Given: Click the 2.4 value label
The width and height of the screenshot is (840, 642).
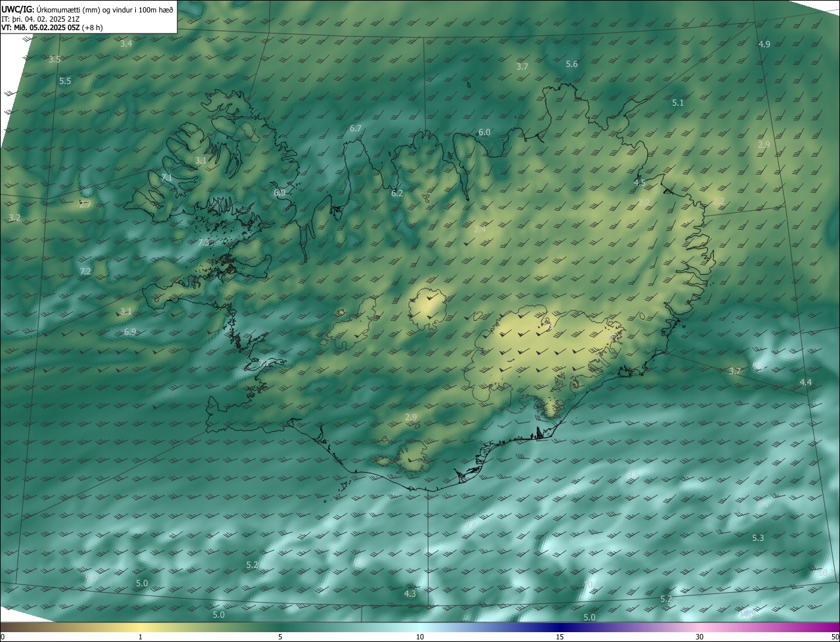Looking at the screenshot, I should coord(480,229).
